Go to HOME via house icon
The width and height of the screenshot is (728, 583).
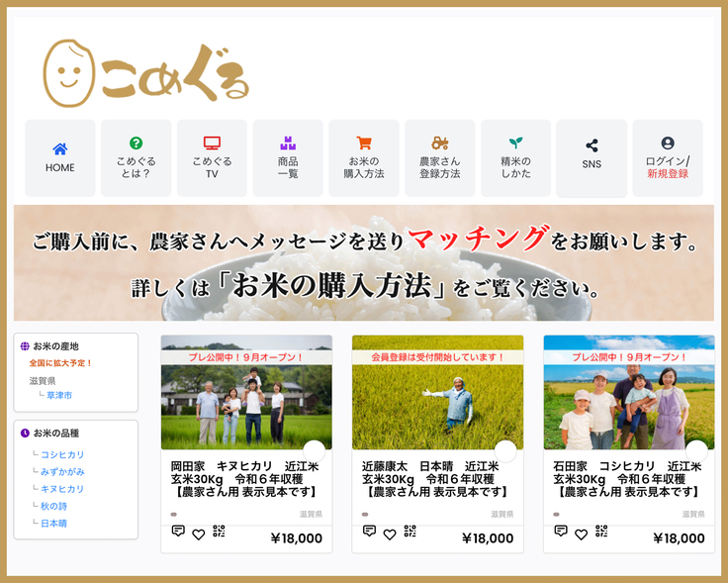pos(60,148)
